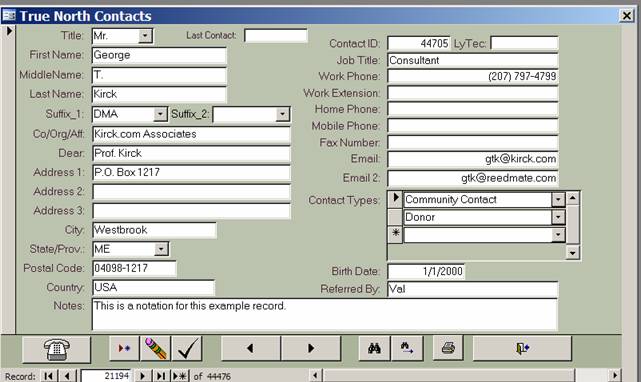Click the City field containing Westbrook

coord(154,230)
